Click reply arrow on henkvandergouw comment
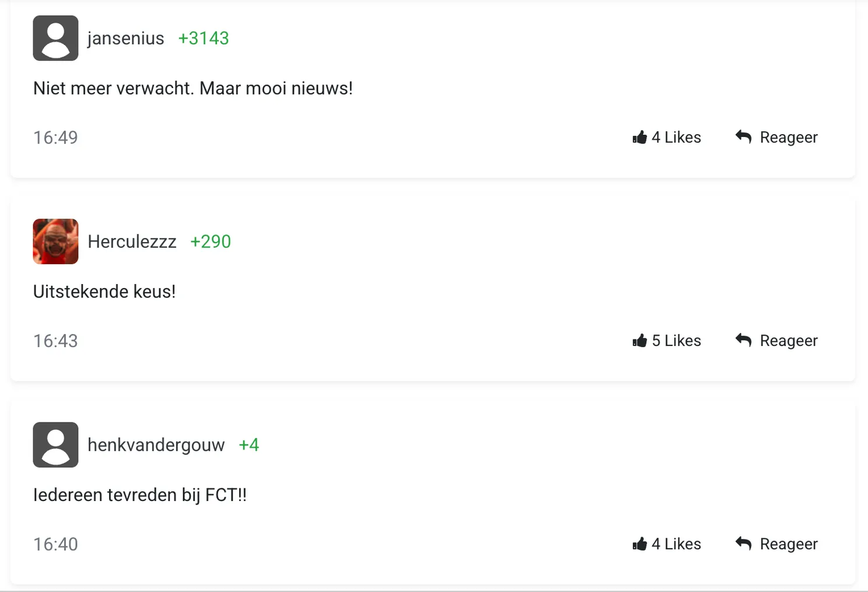Viewport: 868px width, 592px height. (x=743, y=544)
